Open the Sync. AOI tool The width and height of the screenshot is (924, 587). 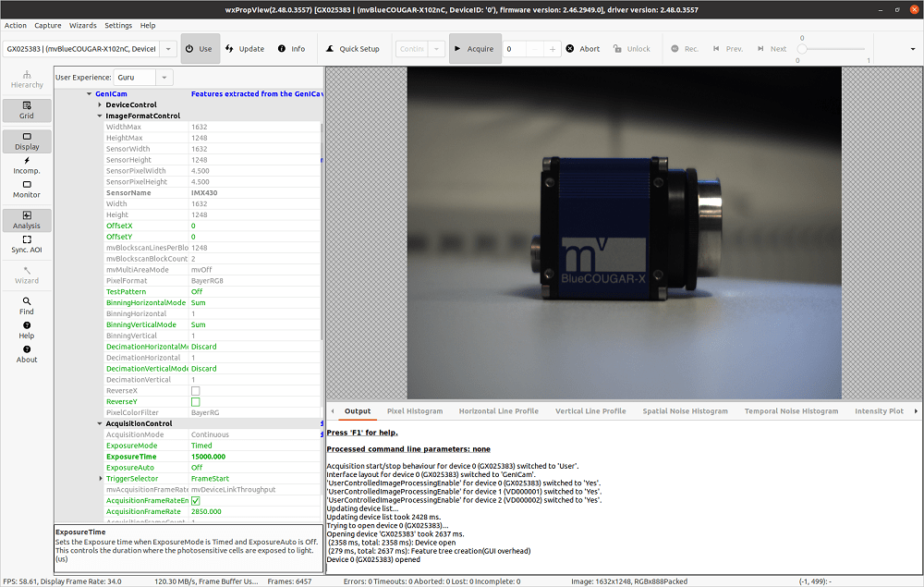coord(27,243)
